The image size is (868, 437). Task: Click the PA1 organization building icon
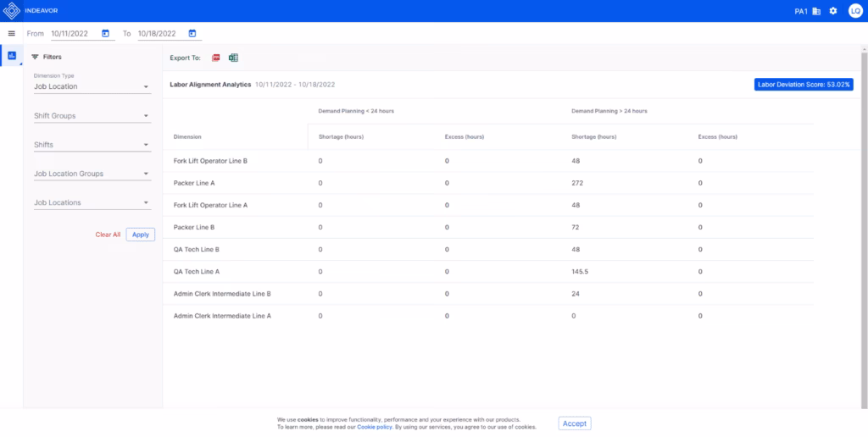(816, 11)
